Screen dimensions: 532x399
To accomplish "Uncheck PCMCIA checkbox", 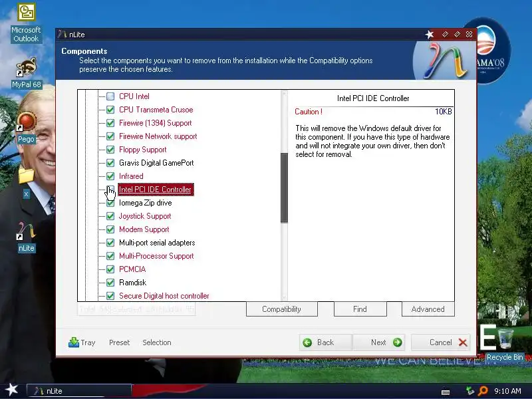I will pos(110,269).
